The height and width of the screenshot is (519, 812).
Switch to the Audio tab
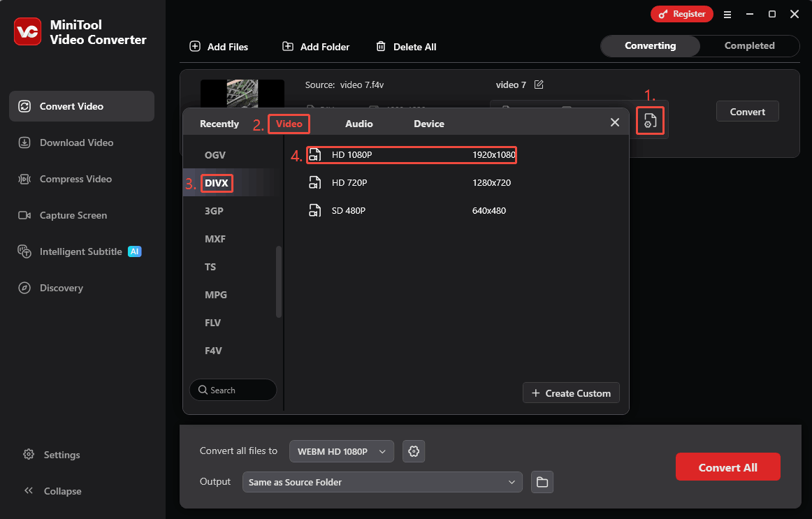[358, 123]
